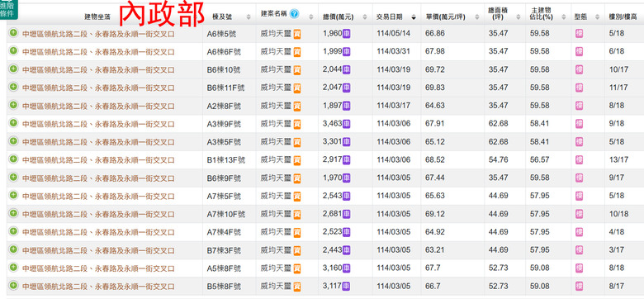Sort by 單價(萬元/坪) column arrows
The height and width of the screenshot is (299, 644).
(x=477, y=17)
